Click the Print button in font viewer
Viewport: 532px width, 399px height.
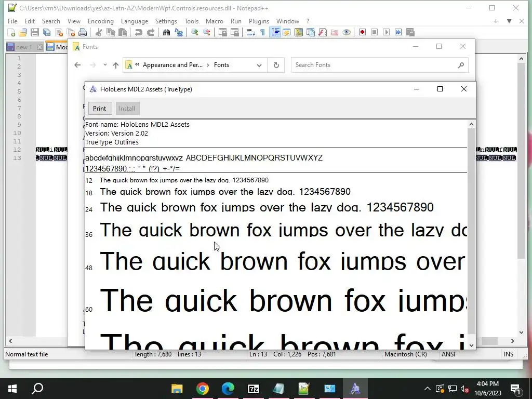[x=99, y=109]
